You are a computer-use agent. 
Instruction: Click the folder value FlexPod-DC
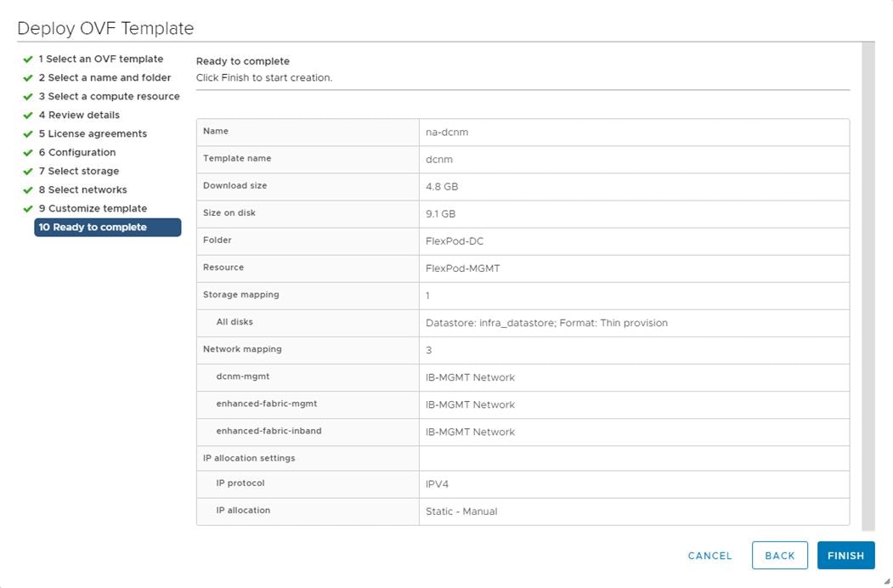click(455, 241)
